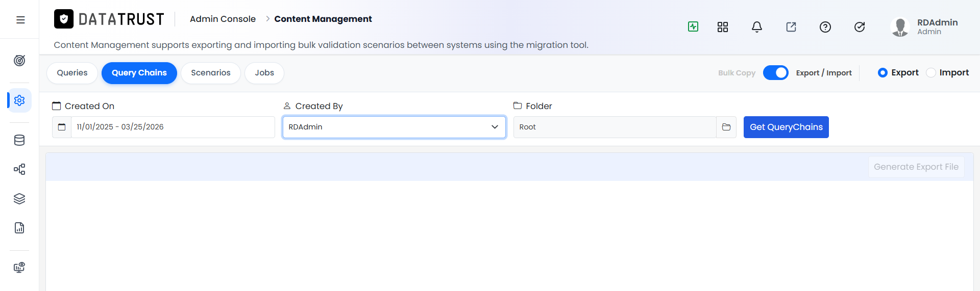Click the Bulk Copy label
This screenshot has height=291, width=980.
click(x=737, y=73)
